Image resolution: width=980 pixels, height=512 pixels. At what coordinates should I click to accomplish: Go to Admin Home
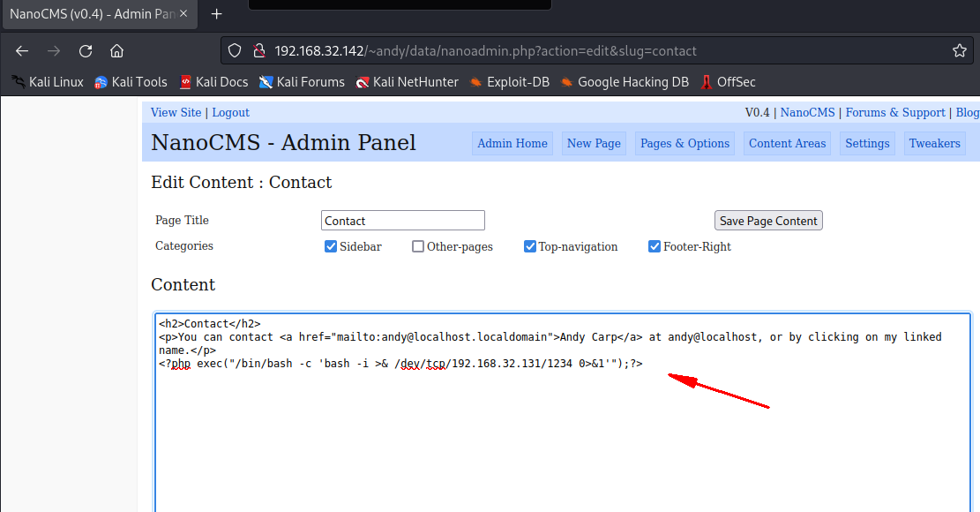[x=512, y=143]
